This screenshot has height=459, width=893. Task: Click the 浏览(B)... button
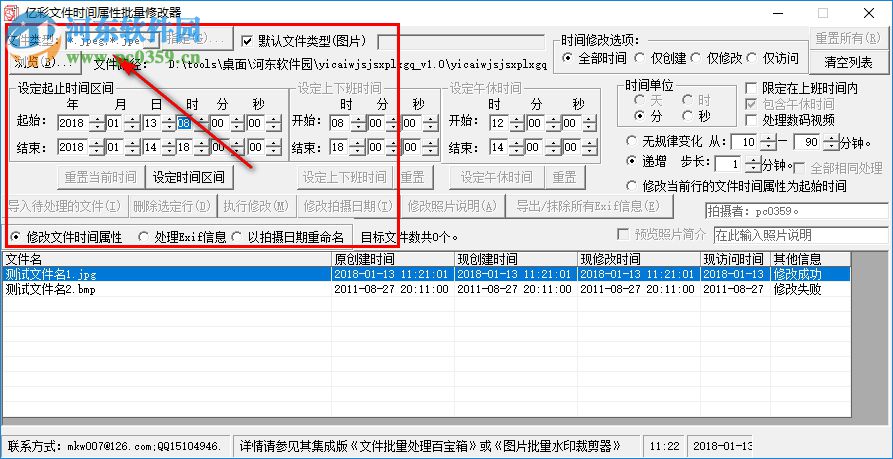pyautogui.click(x=44, y=63)
